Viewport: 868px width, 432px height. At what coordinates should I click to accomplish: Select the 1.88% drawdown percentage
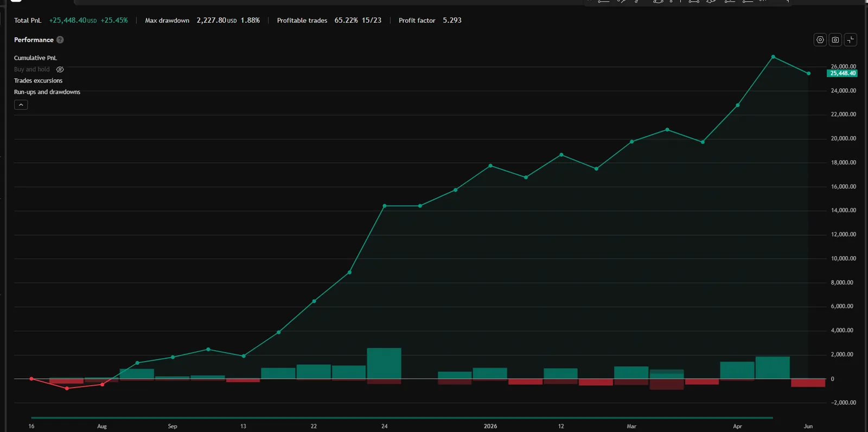pyautogui.click(x=250, y=21)
